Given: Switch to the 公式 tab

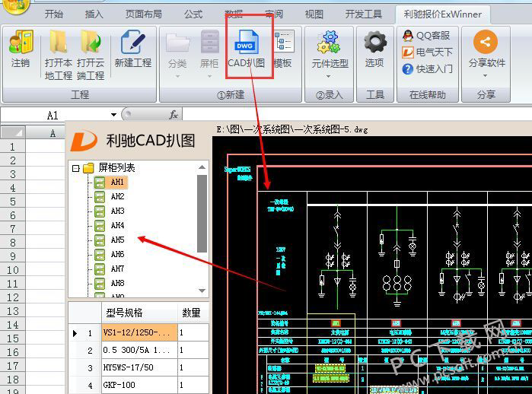Looking at the screenshot, I should pyautogui.click(x=193, y=14).
